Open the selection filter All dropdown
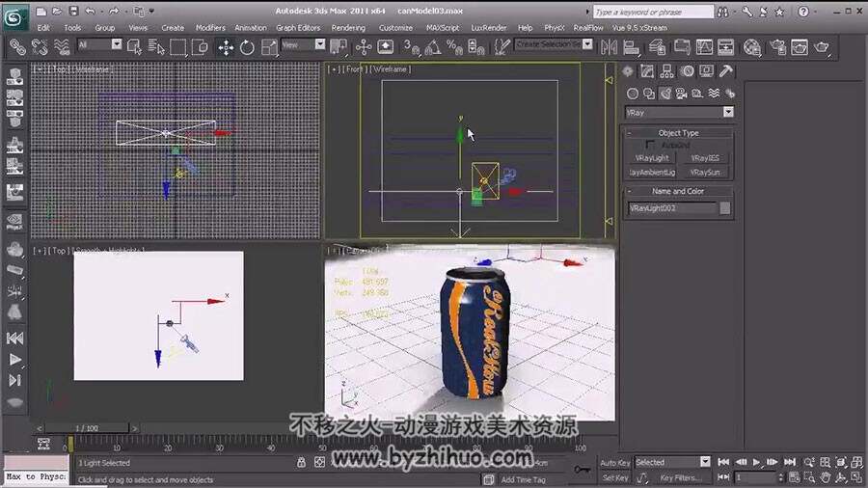The height and width of the screenshot is (488, 868). 117,44
